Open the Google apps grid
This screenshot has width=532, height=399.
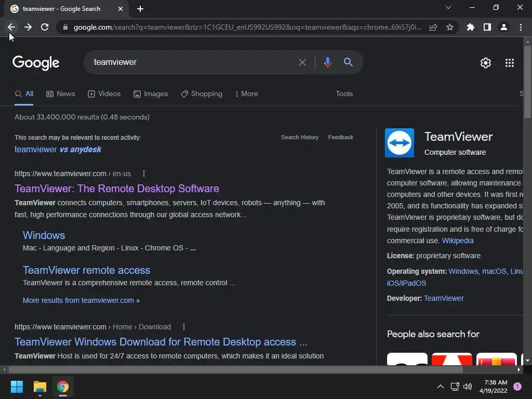[x=510, y=63]
